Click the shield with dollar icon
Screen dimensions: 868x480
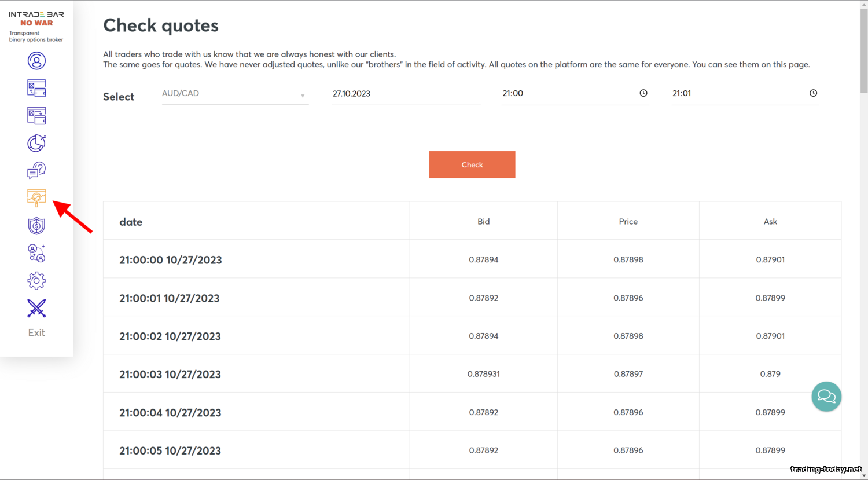[36, 225]
